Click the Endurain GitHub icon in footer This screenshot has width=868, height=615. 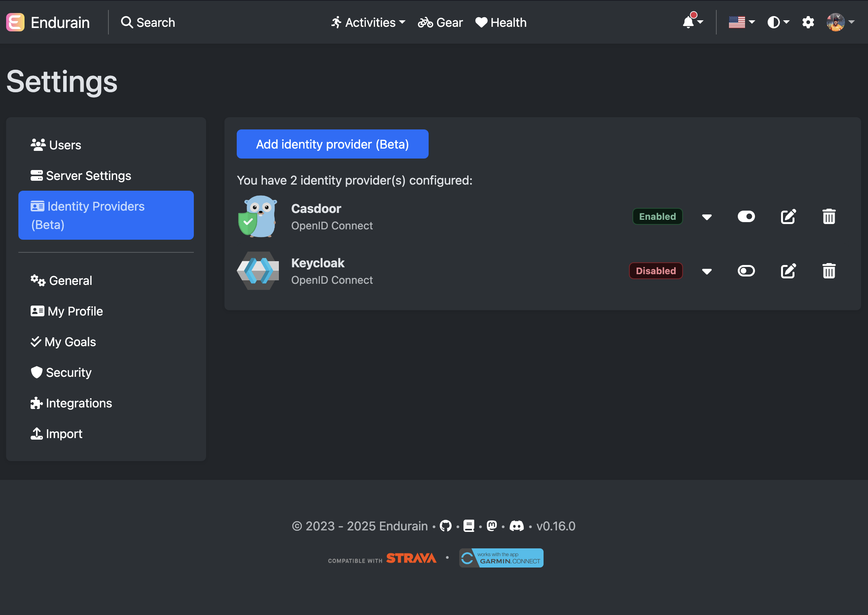point(445,526)
